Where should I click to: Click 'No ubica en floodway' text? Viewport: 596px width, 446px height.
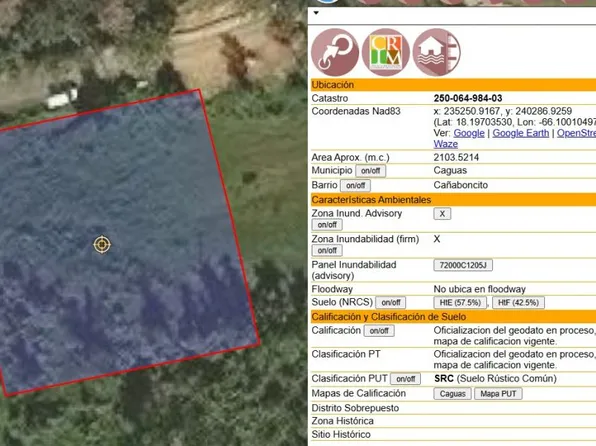point(480,289)
